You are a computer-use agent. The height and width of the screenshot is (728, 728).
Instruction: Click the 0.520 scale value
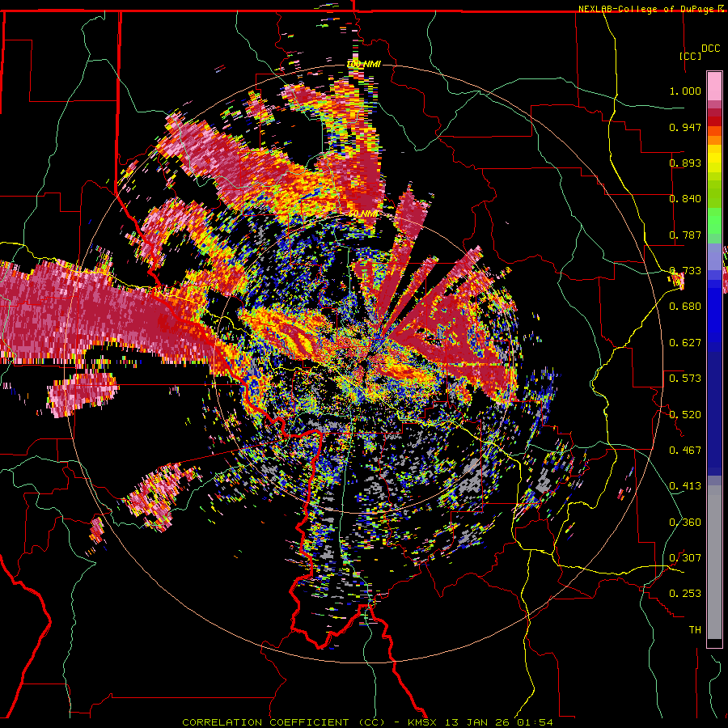(x=685, y=415)
